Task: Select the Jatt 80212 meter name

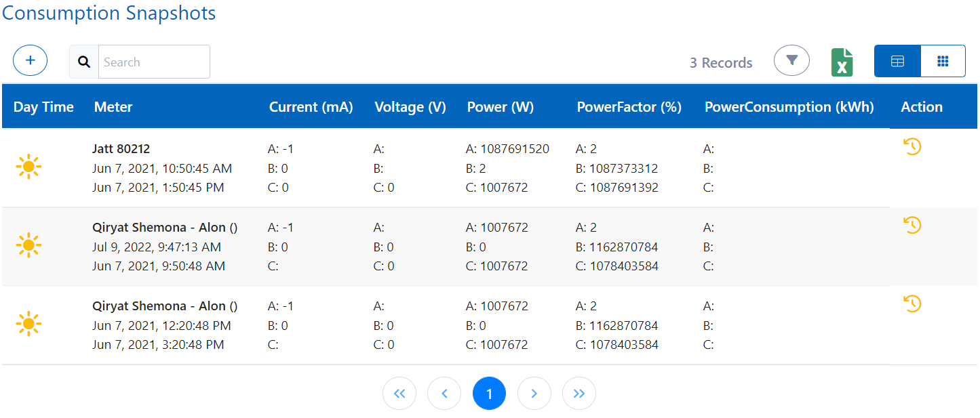Action: coord(121,149)
